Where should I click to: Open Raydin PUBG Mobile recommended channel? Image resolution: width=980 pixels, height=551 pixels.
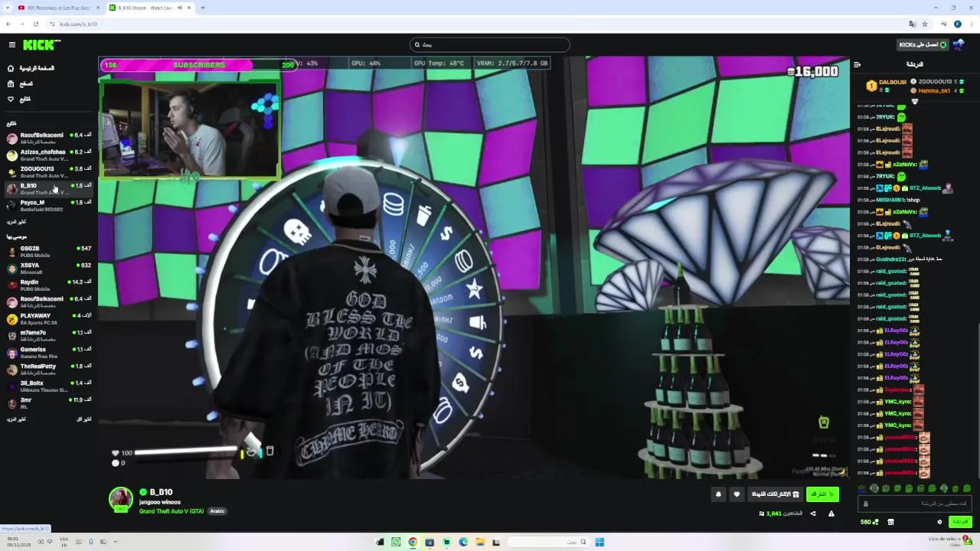pos(49,285)
